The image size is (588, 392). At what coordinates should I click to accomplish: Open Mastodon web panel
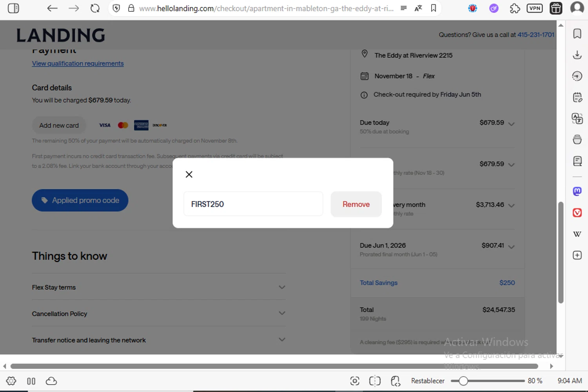coord(577,191)
